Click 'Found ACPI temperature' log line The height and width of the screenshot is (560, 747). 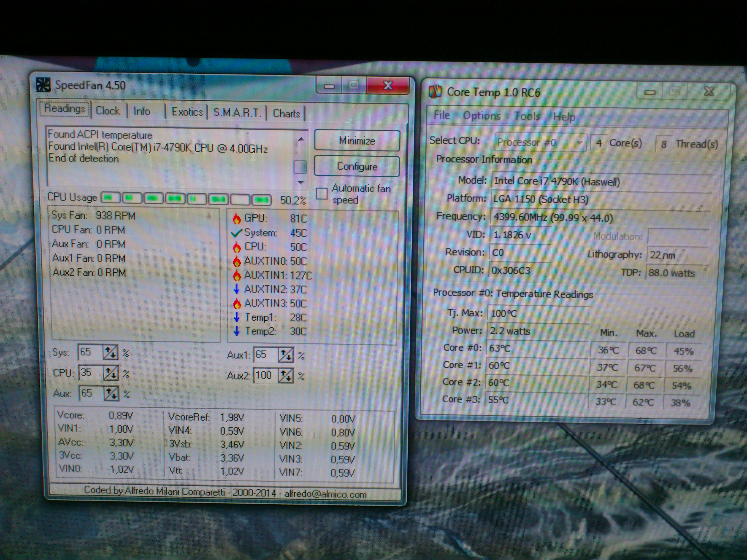pos(100,135)
